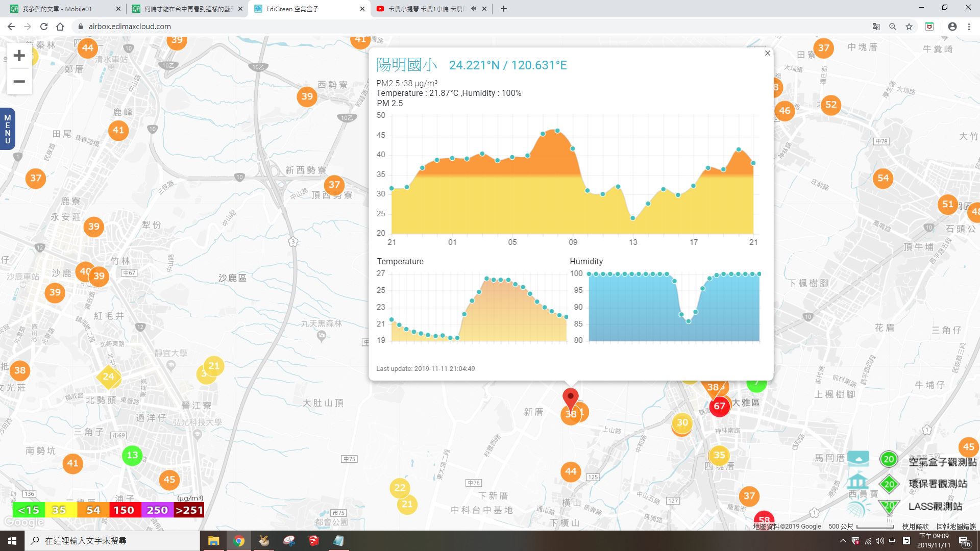Select the yellow 22 station marker
The image size is (980, 551).
(400, 488)
